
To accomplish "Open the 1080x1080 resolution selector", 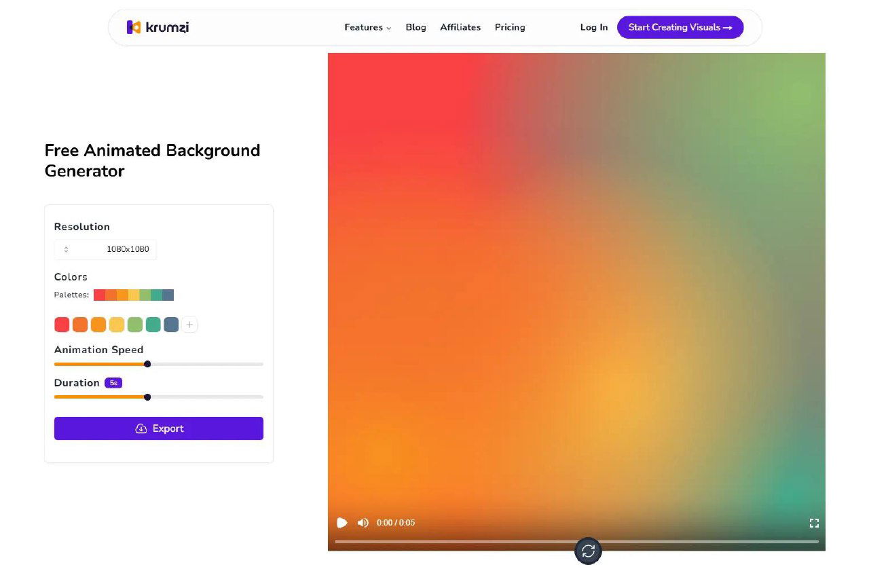I will 105,249.
